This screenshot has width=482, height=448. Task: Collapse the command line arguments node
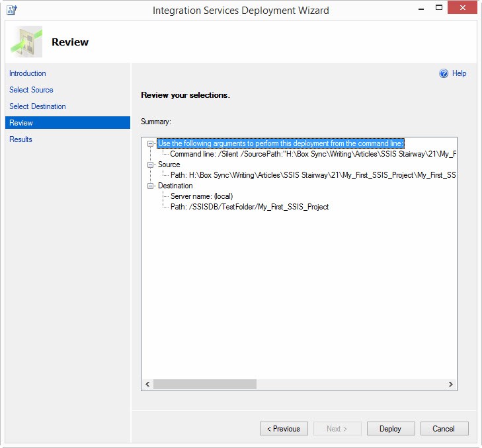pyautogui.click(x=151, y=143)
